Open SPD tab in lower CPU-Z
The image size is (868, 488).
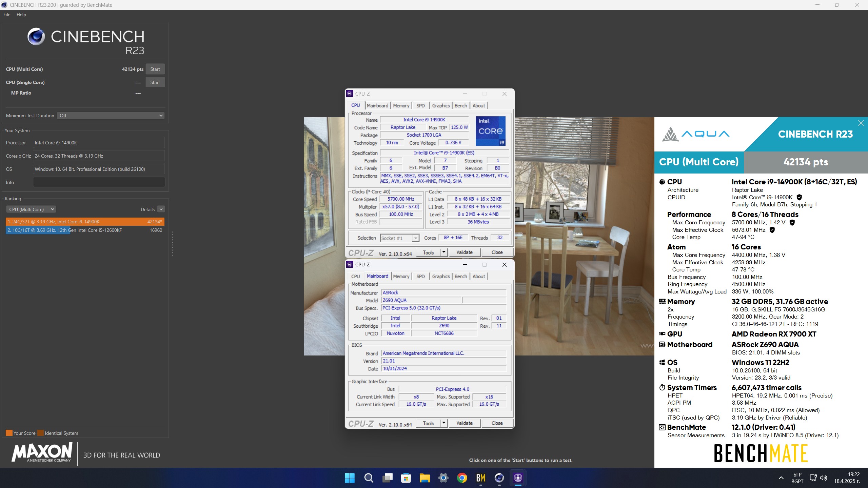[420, 277]
